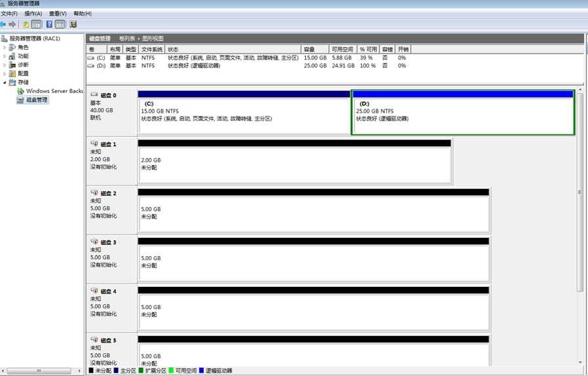This screenshot has width=588, height=376.
Task: Click the Back arrow toolbar icon
Action: [x=3, y=24]
